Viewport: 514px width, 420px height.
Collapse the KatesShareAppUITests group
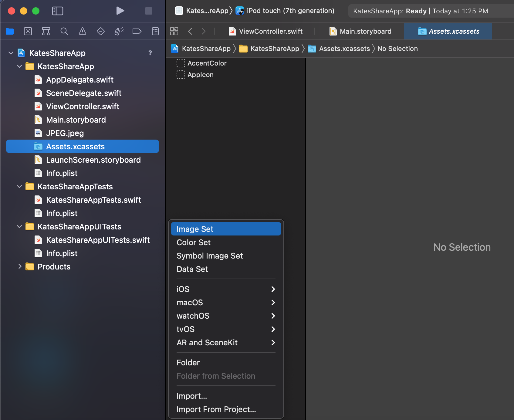pyautogui.click(x=19, y=227)
